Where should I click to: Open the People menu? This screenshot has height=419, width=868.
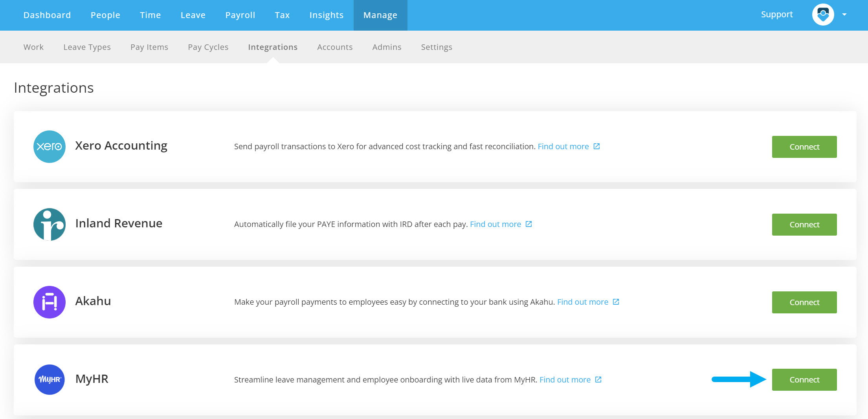pos(105,15)
